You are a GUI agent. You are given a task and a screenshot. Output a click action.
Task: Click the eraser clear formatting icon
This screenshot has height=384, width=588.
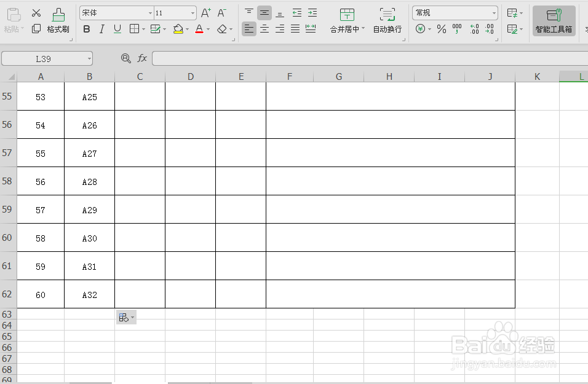(x=222, y=29)
